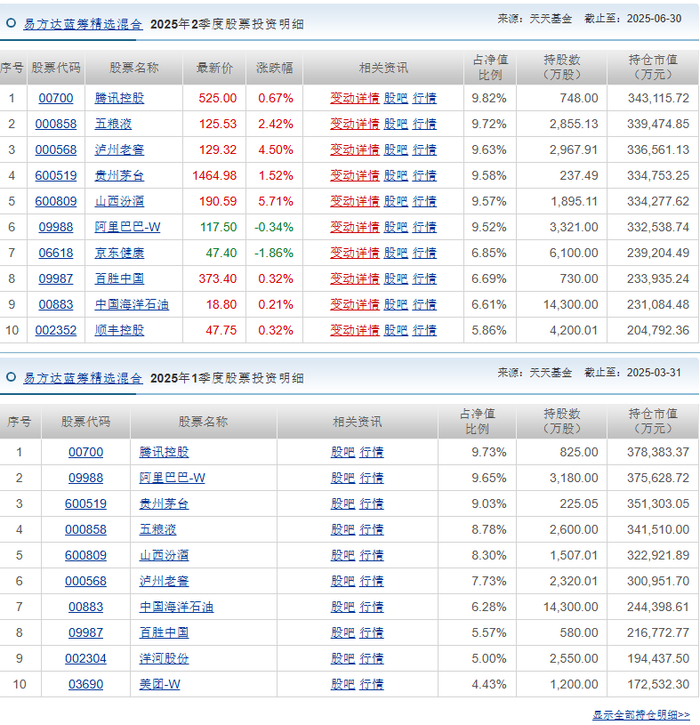Image resolution: width=700 pixels, height=725 pixels.
Task: Open stock code 00883 in Q1 table
Action: click(x=86, y=607)
